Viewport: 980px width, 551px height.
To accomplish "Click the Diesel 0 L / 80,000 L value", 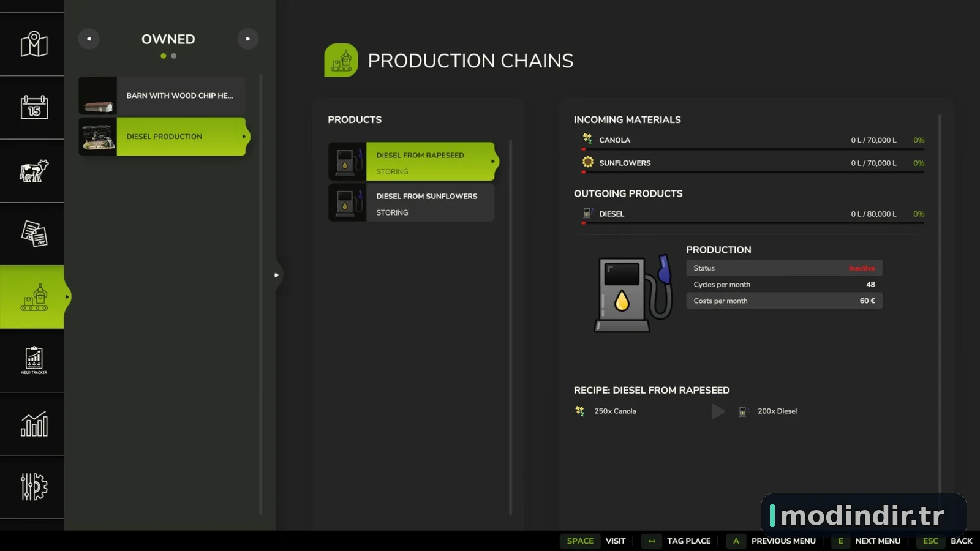I will [x=873, y=214].
